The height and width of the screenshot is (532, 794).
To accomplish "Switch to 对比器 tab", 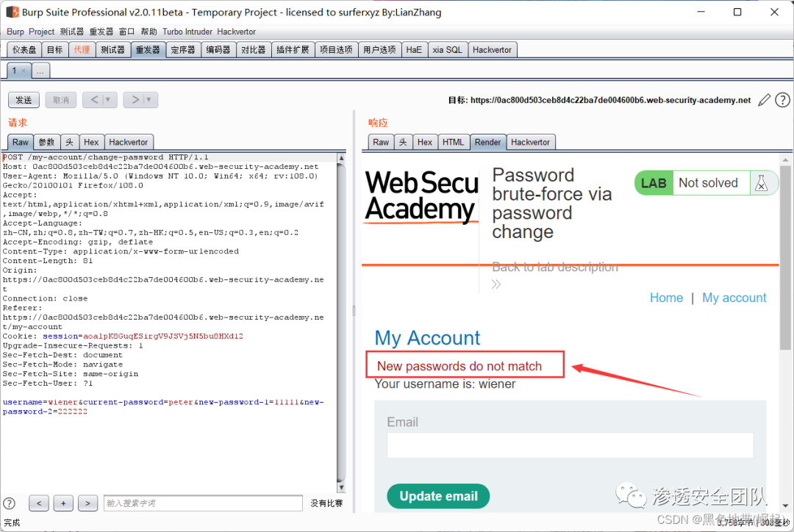I will click(x=253, y=50).
